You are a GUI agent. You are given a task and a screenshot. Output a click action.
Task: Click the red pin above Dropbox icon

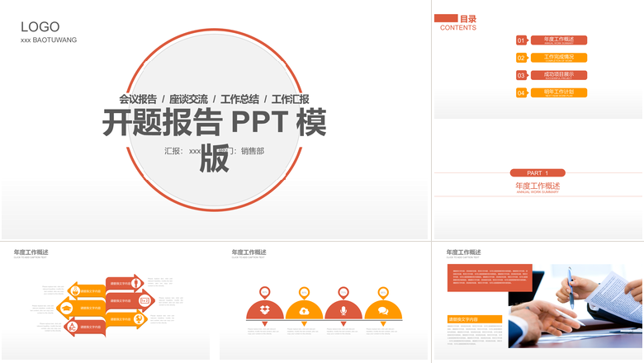pos(265,293)
